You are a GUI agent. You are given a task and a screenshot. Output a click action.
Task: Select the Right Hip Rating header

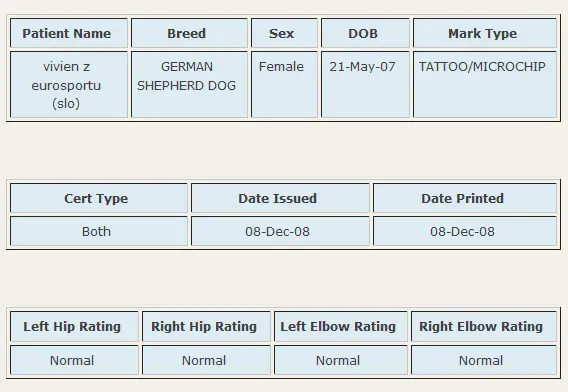pyautogui.click(x=206, y=326)
